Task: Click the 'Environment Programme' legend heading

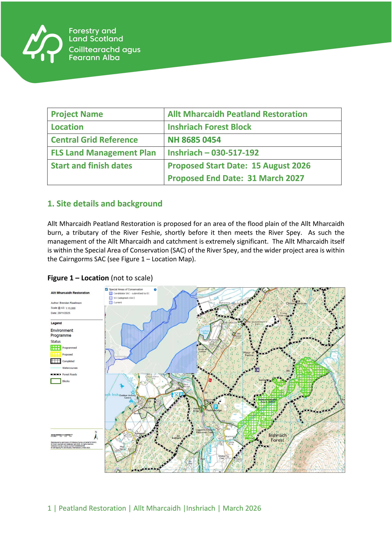Action: tap(62, 333)
